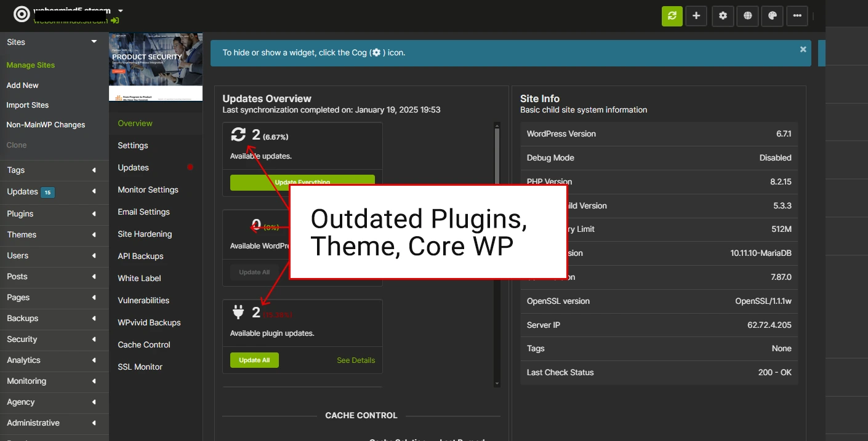Click Update All for plugin updates
Screen dimensions: 868x441
[x=254, y=360]
